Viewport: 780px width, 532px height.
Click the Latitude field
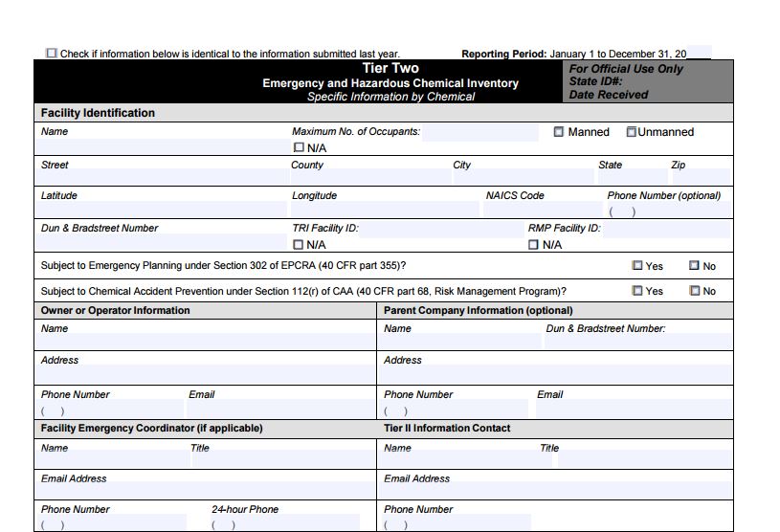click(161, 209)
